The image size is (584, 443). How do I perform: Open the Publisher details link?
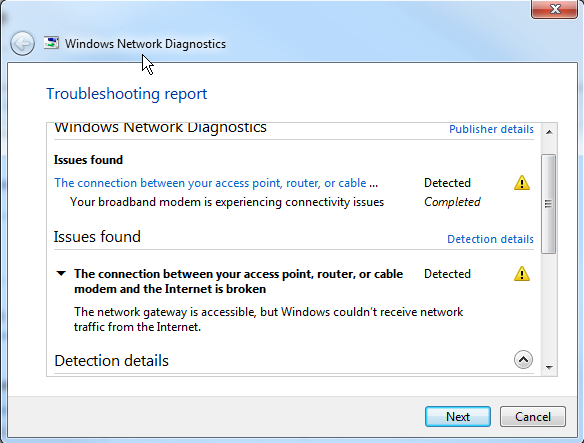[491, 129]
